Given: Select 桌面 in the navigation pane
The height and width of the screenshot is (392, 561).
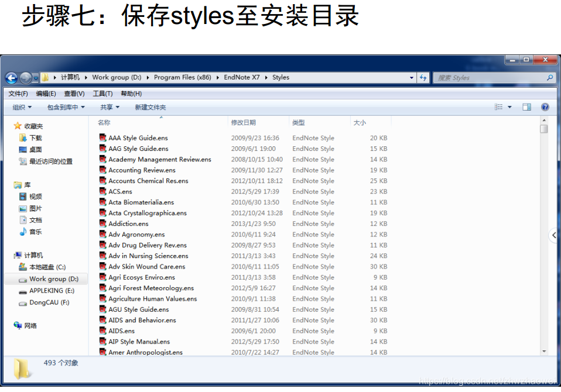Looking at the screenshot, I should coord(31,150).
